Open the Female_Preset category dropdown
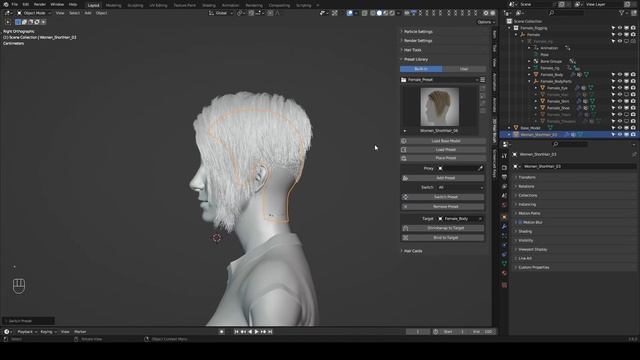 pyautogui.click(x=440, y=80)
